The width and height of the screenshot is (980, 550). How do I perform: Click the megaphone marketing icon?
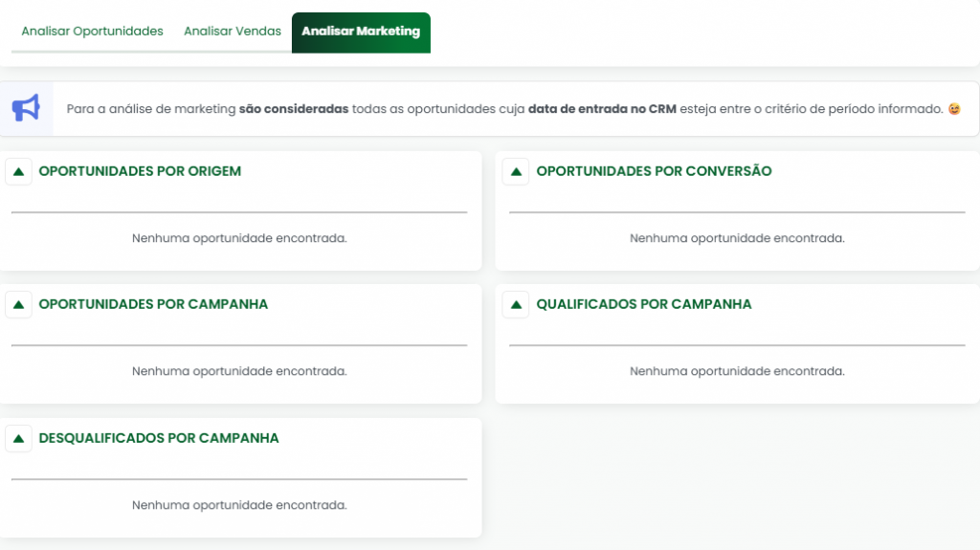(x=26, y=108)
